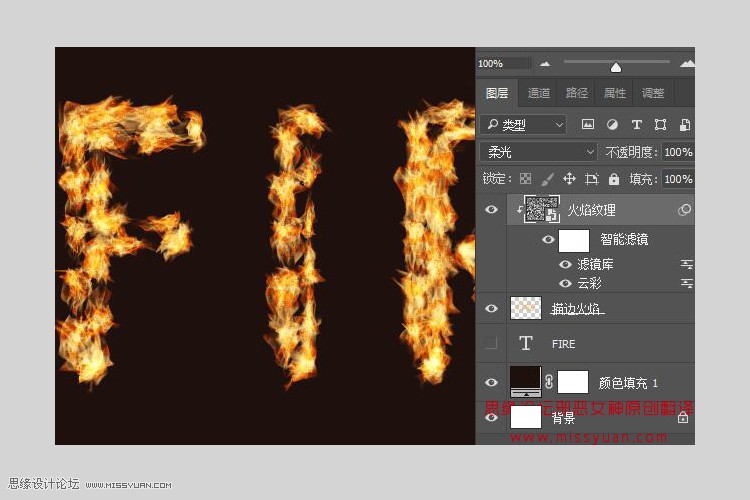Open blending options for 云彩 filter

coord(686,283)
